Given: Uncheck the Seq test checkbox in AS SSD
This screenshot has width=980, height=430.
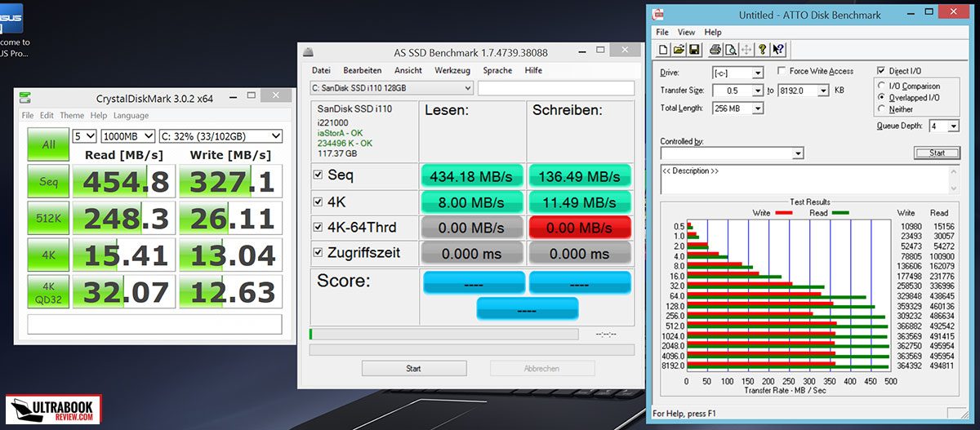Looking at the screenshot, I should (x=318, y=175).
